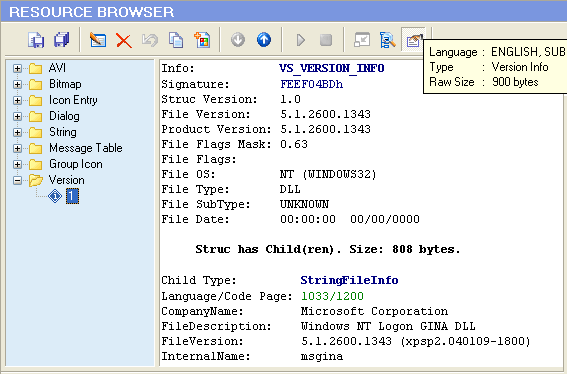Click the Raw Size 900 bytes tooltip line
Screen dimensions: 567x374
[x=484, y=82]
